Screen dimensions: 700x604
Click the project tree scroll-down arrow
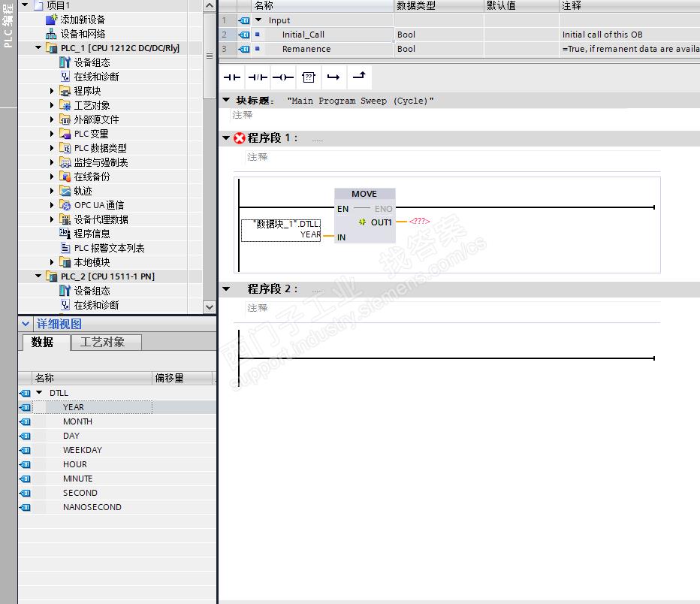click(x=210, y=307)
